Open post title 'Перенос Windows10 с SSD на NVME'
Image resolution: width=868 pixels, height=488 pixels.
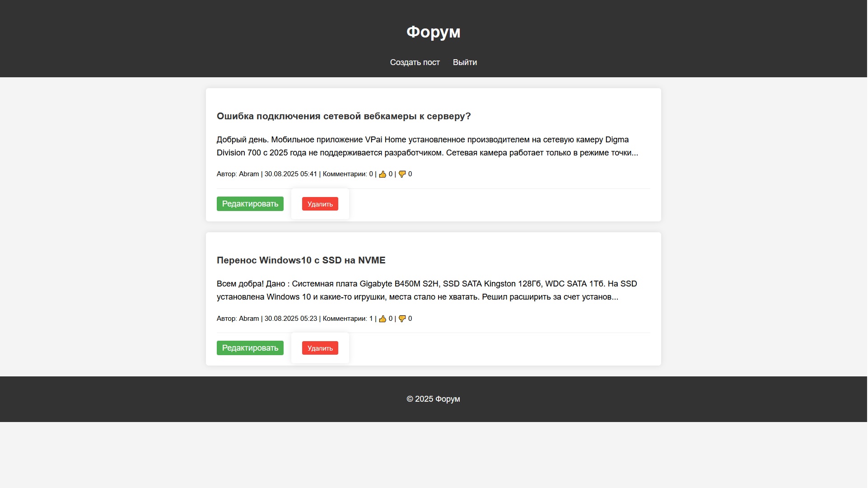[301, 260]
